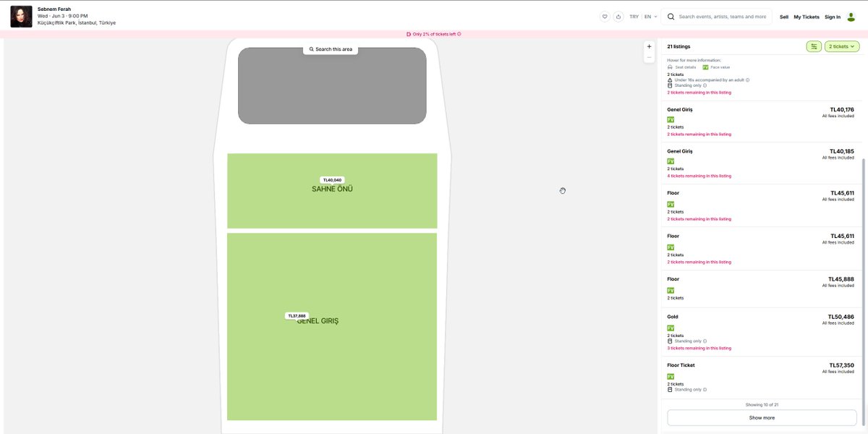868x434 pixels.
Task: Click FV badge on TL45,888 Floor listing
Action: 671,290
